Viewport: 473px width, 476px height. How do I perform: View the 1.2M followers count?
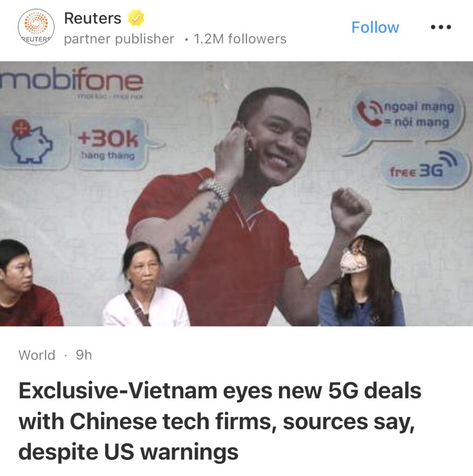click(x=240, y=39)
